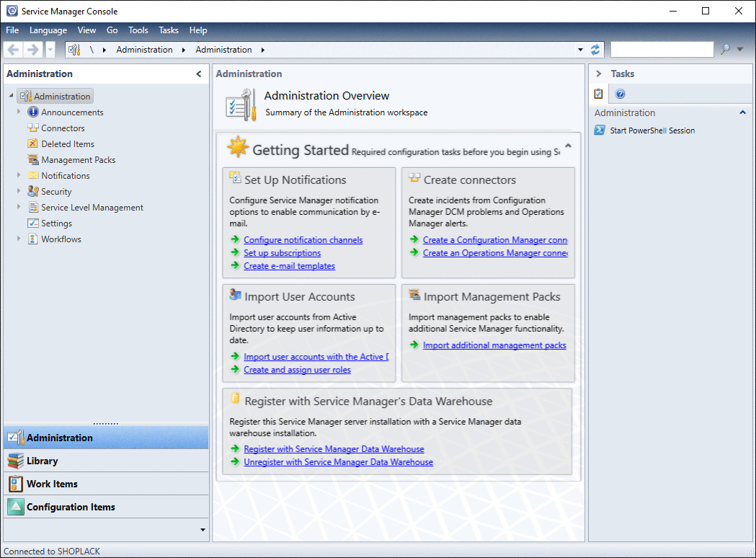Screen dimensions: 756x558
Task: Click the Configuration Items triangle icon
Action: click(x=15, y=507)
